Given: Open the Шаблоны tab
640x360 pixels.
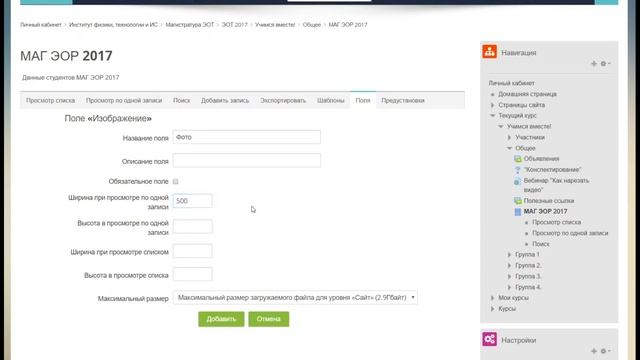Looking at the screenshot, I should click(331, 100).
